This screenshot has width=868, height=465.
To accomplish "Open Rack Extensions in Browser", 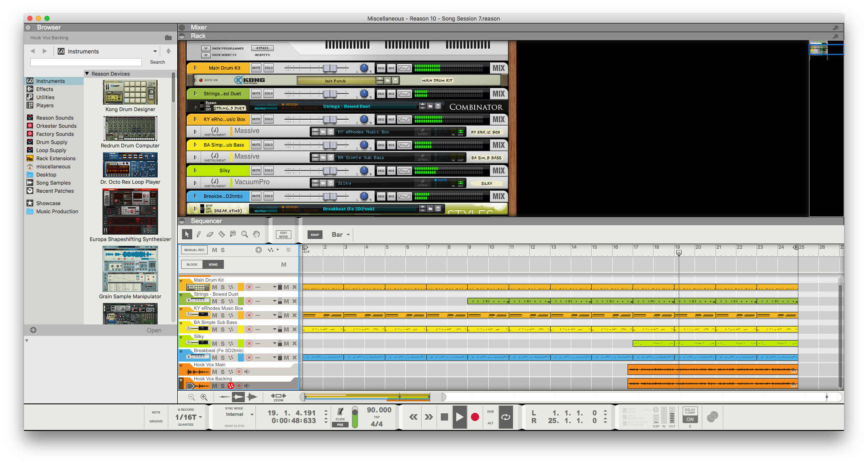I will pyautogui.click(x=56, y=159).
